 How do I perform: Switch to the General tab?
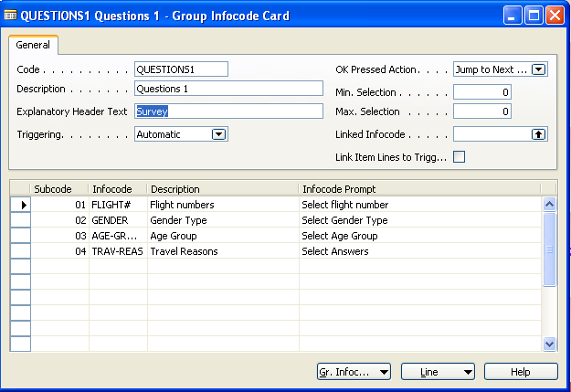33,45
